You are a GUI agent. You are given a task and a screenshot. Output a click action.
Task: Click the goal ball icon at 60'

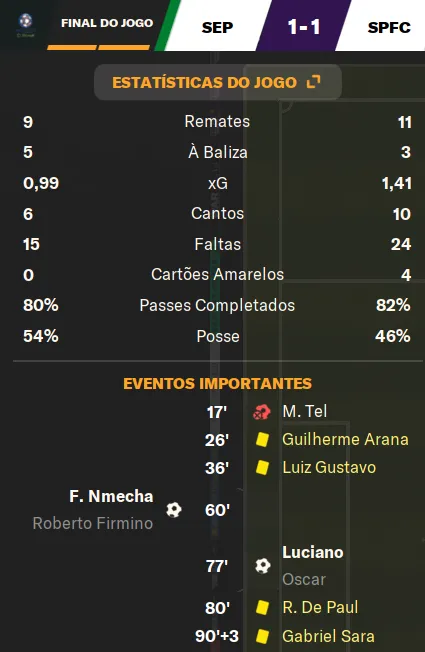point(174,509)
